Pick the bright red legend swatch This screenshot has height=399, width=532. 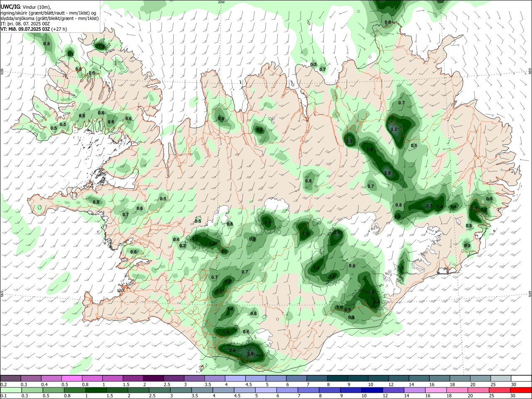pos(521,390)
